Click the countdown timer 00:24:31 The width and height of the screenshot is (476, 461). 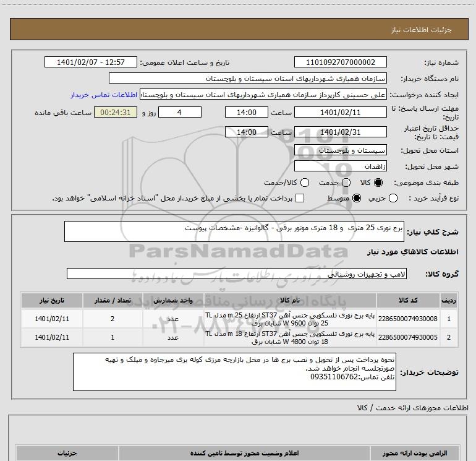116,112
